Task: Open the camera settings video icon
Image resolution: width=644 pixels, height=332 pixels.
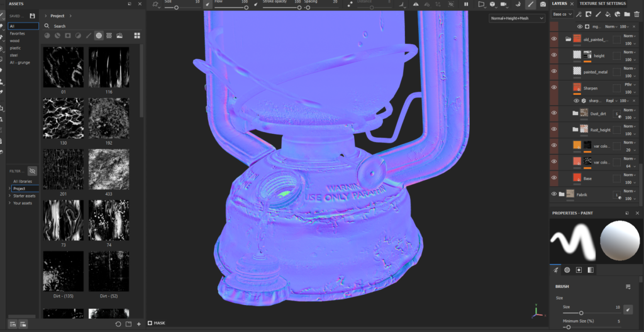Action: click(504, 4)
